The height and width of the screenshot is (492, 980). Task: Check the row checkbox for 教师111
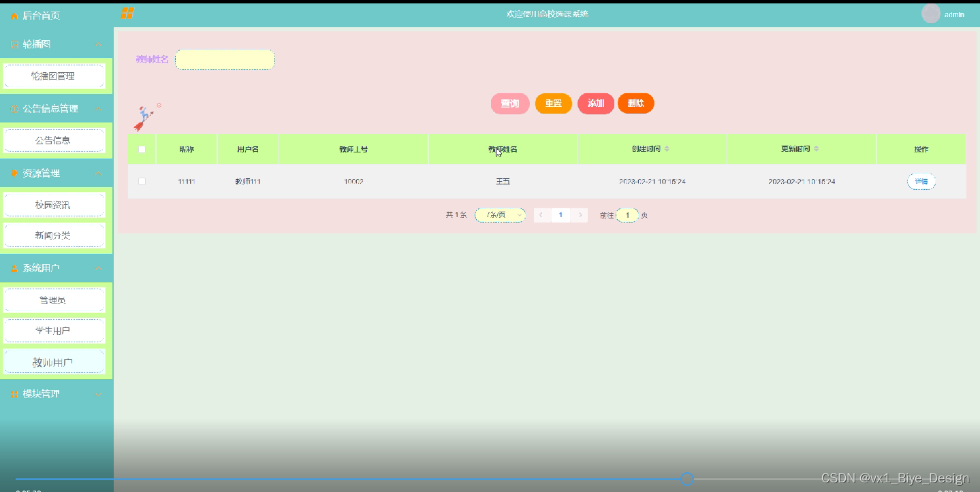[x=142, y=182]
